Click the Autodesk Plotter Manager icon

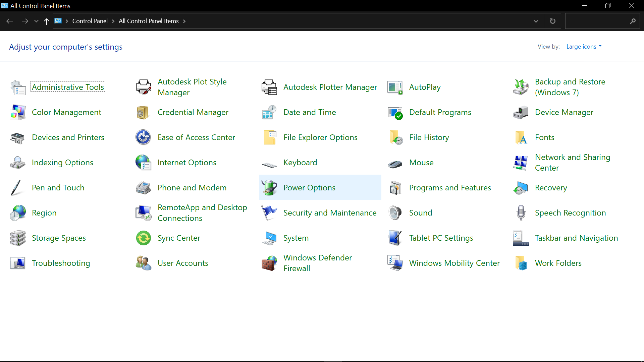[x=269, y=87]
